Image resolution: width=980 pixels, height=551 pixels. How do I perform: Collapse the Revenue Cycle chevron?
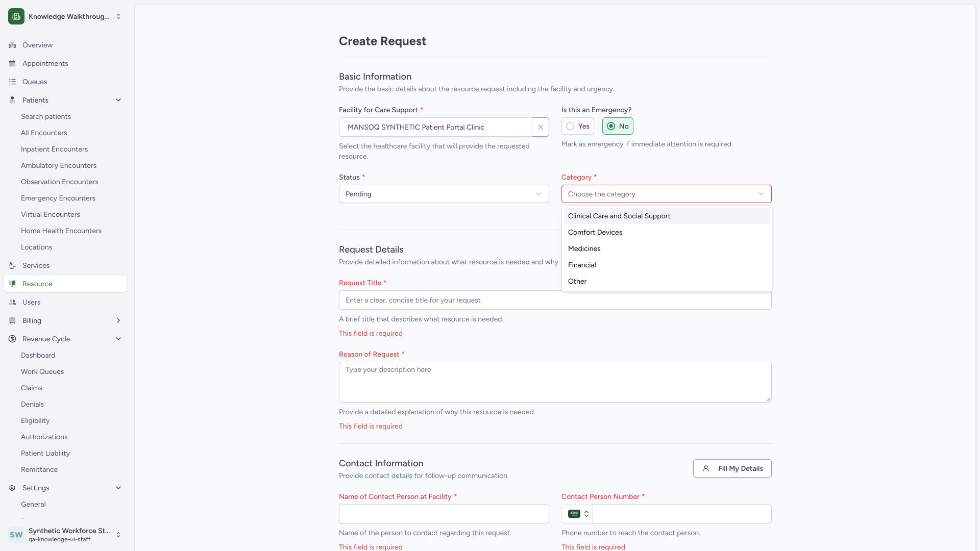[118, 339]
